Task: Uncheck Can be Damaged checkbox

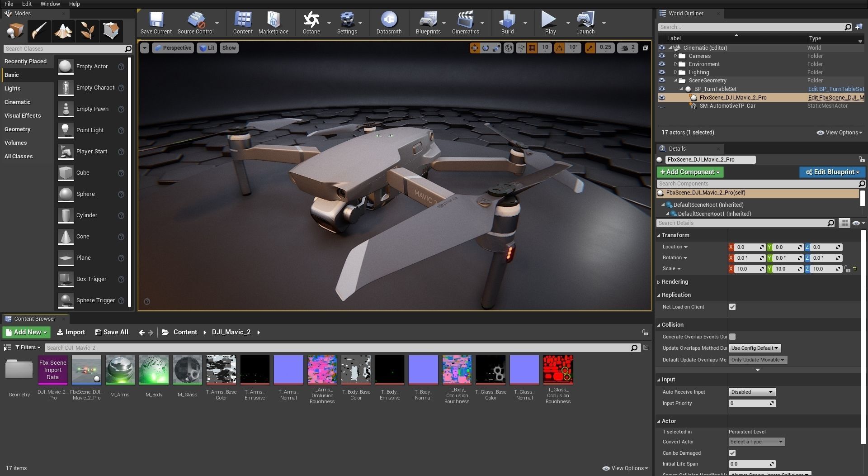Action: pyautogui.click(x=732, y=453)
